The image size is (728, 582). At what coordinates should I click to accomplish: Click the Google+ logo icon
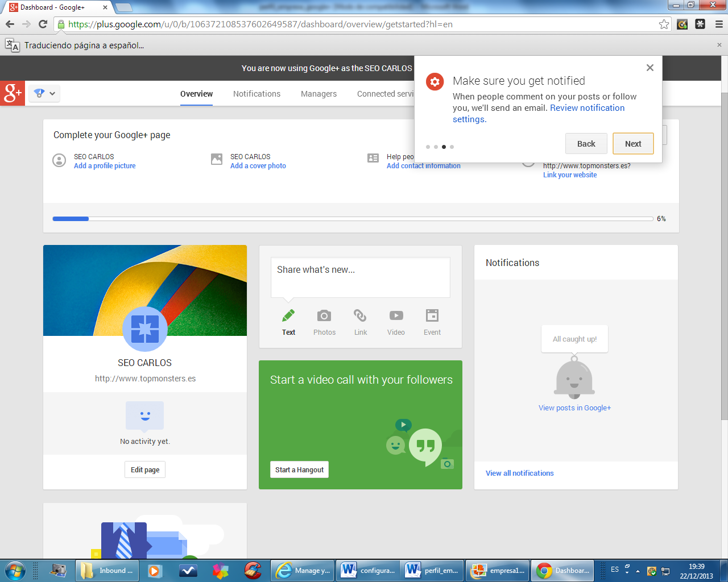13,93
